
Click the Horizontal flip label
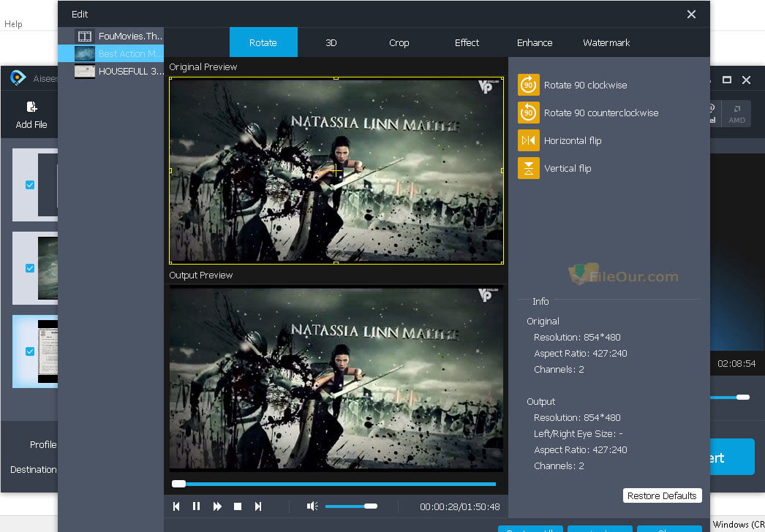coord(573,140)
